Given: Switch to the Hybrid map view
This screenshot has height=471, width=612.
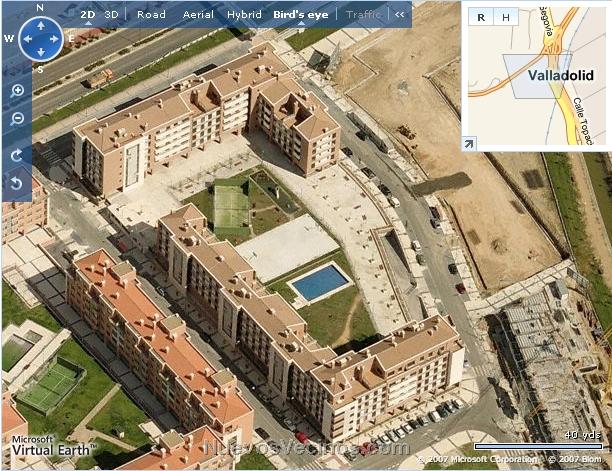Looking at the screenshot, I should 244,15.
